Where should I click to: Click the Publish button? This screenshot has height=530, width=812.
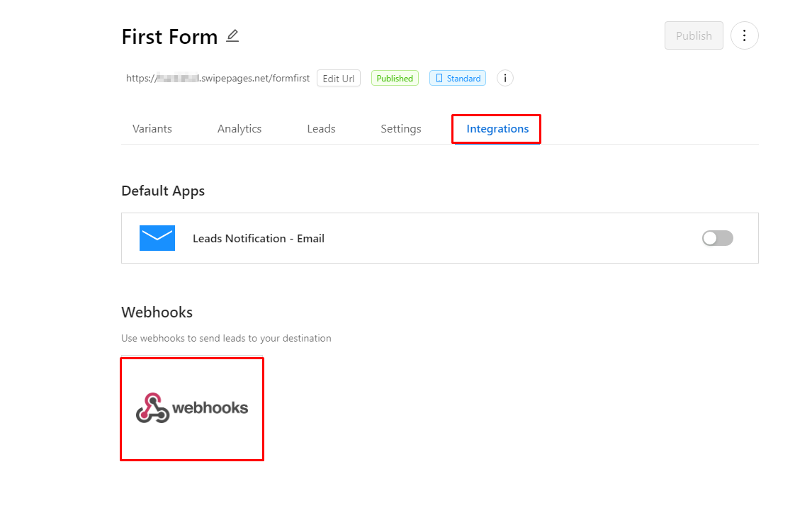[694, 35]
